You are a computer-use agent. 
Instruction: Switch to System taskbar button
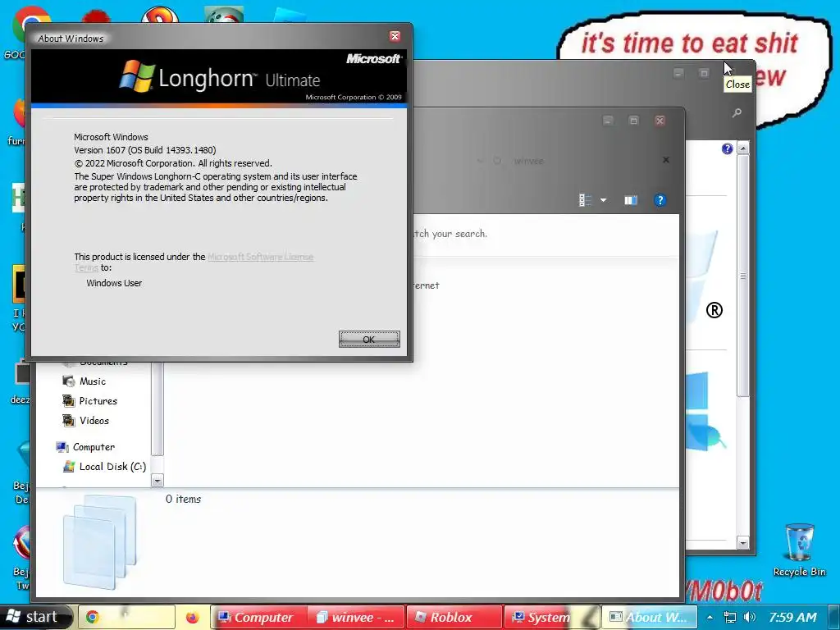551,617
